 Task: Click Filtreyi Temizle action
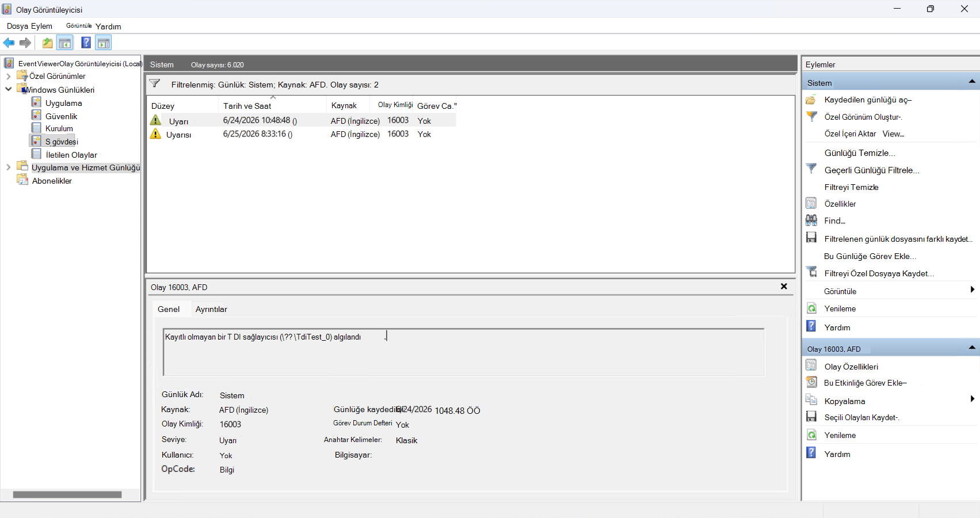pyautogui.click(x=851, y=187)
